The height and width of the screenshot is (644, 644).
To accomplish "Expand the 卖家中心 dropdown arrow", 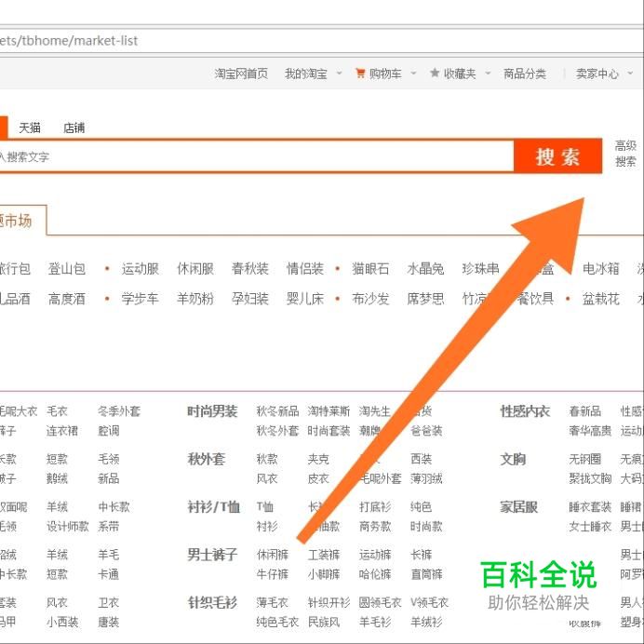I will point(630,74).
